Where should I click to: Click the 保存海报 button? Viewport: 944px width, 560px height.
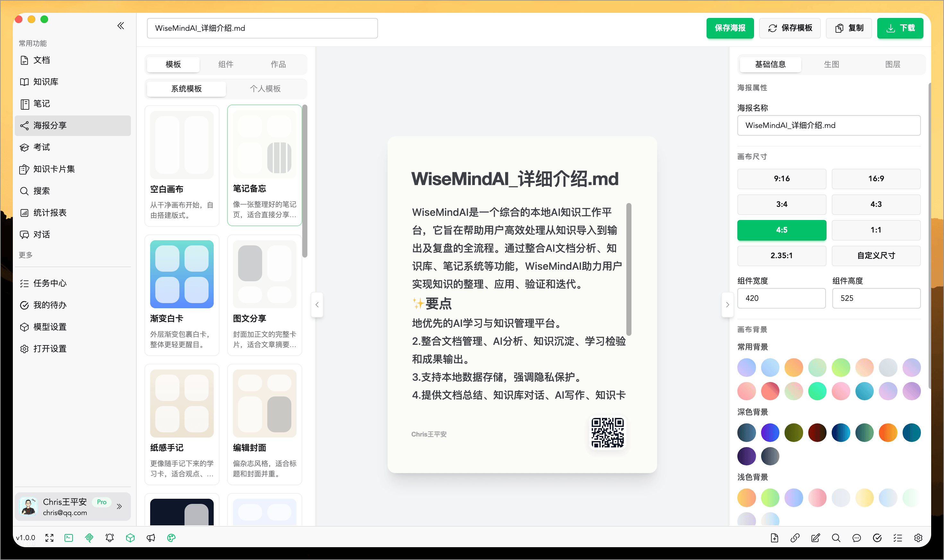click(x=730, y=28)
